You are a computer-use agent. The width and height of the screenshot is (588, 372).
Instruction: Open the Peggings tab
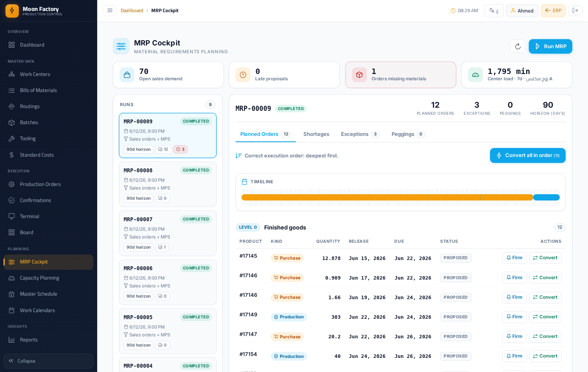[x=408, y=134]
